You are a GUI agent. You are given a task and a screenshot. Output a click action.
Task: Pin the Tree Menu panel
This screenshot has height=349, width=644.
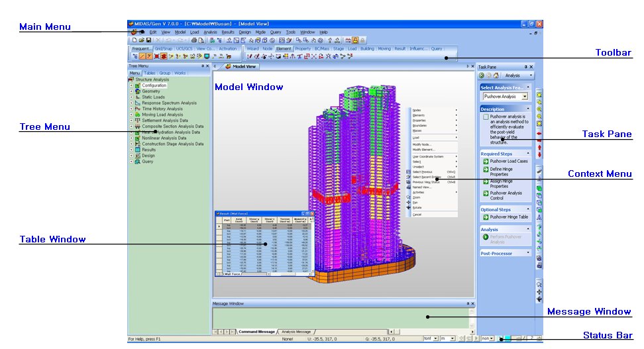(x=201, y=66)
